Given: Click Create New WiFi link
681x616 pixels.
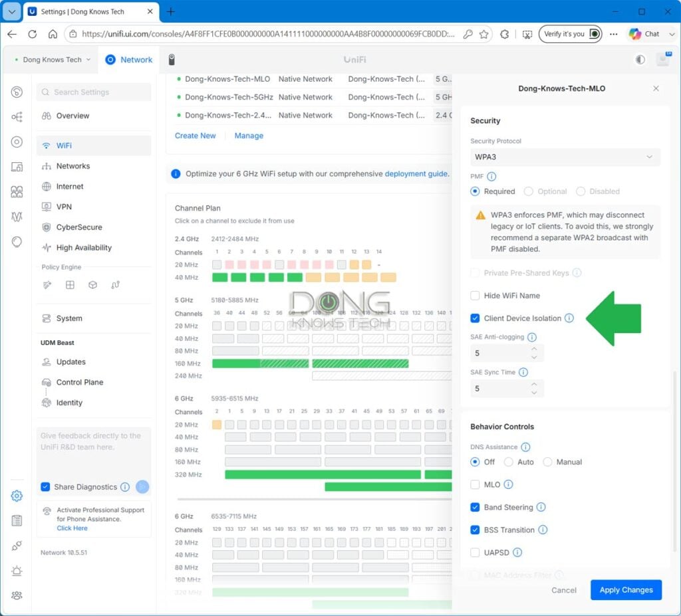Looking at the screenshot, I should (x=195, y=136).
